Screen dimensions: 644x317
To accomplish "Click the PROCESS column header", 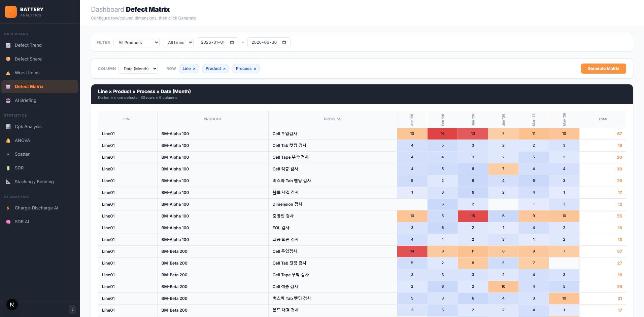I will [x=333, y=119].
